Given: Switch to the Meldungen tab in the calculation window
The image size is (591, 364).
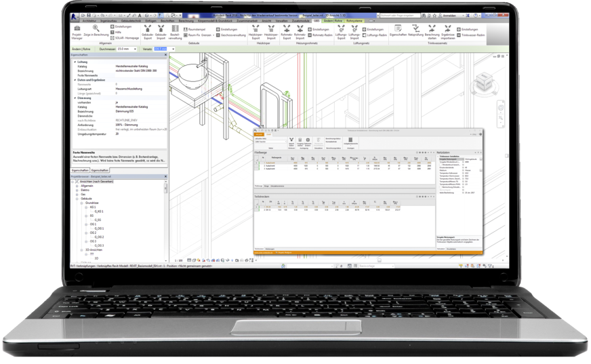Looking at the screenshot, I should [269, 249].
